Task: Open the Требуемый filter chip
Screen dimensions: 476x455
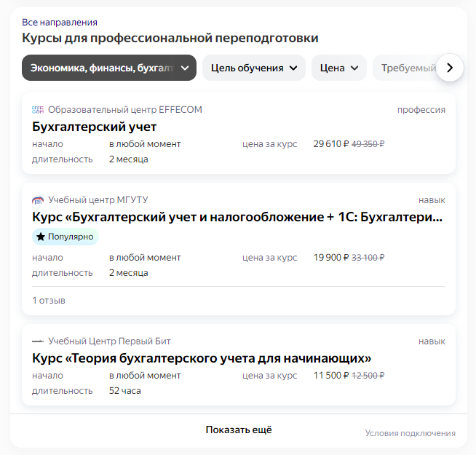Action: (x=404, y=68)
